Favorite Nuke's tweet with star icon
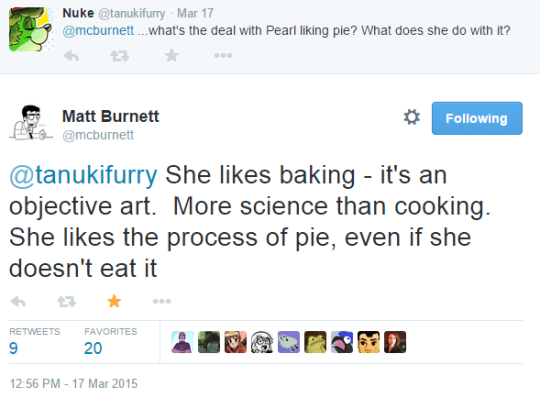The width and height of the screenshot is (540, 409). tap(172, 55)
